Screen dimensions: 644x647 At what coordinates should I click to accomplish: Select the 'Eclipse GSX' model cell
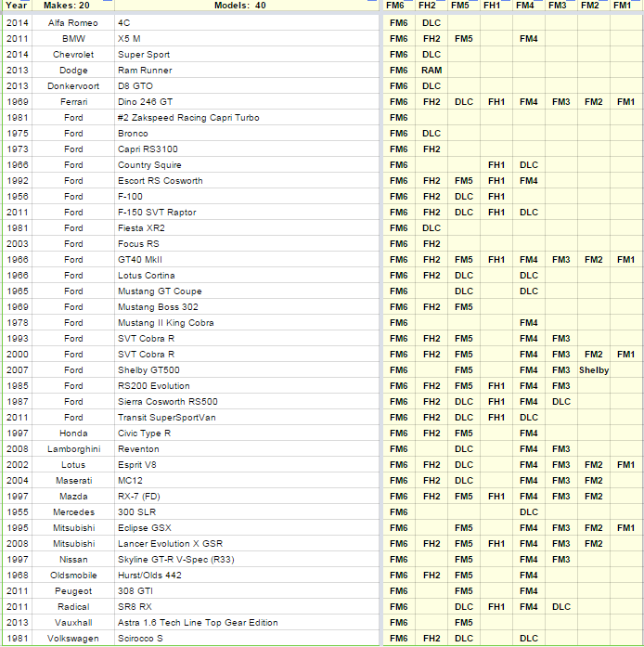click(246, 528)
